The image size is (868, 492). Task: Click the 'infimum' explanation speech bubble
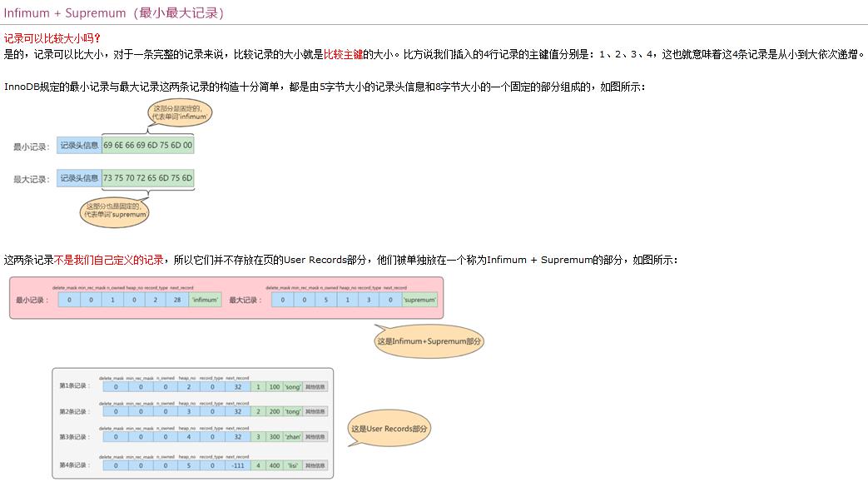click(x=179, y=113)
